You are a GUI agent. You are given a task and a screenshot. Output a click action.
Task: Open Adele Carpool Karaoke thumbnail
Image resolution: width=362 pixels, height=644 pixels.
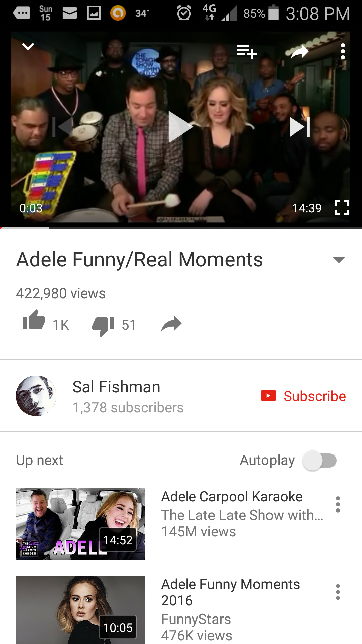point(80,524)
